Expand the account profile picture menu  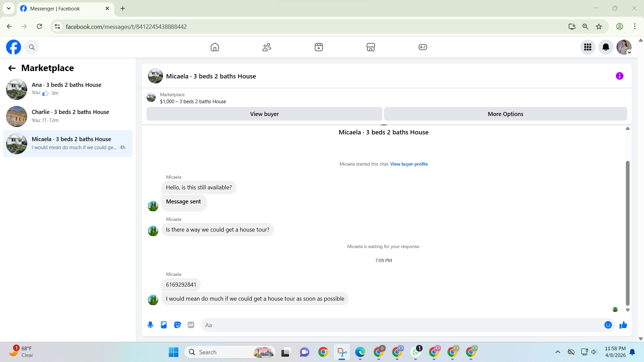pos(624,47)
